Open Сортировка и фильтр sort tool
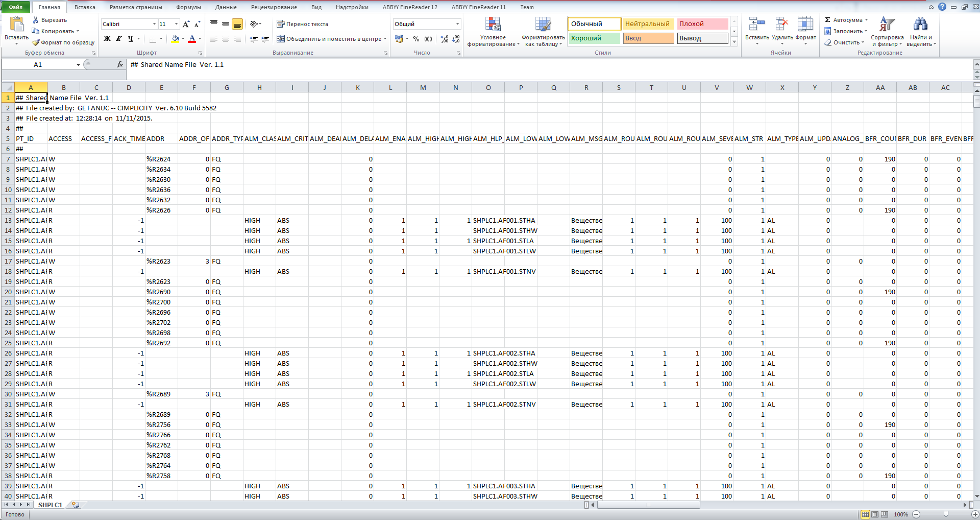 [887, 32]
